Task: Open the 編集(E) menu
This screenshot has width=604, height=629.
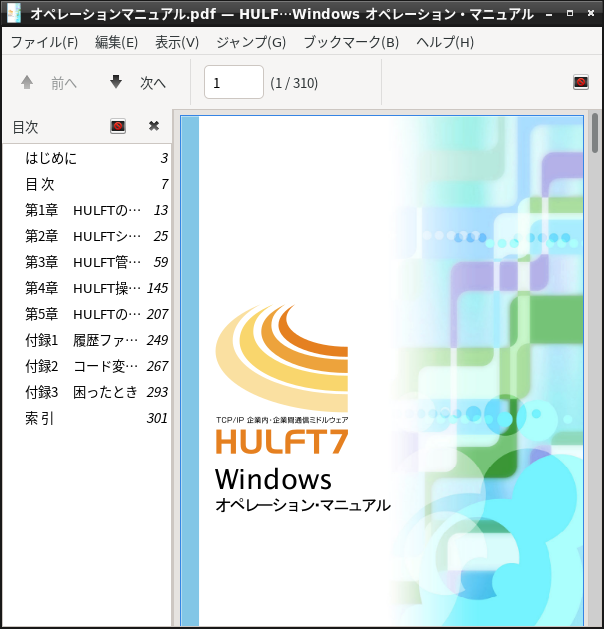Action: click(x=116, y=42)
